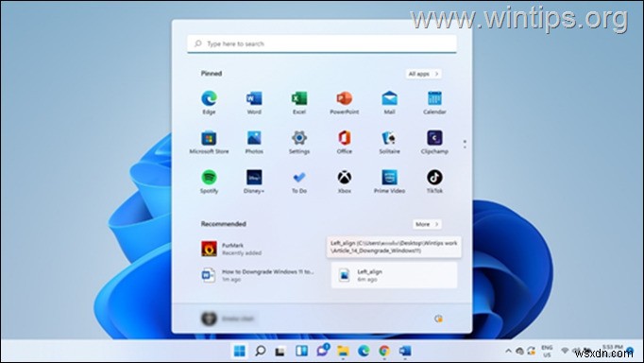Launch the Xbox app
This screenshot has height=363, width=644.
coord(344,181)
